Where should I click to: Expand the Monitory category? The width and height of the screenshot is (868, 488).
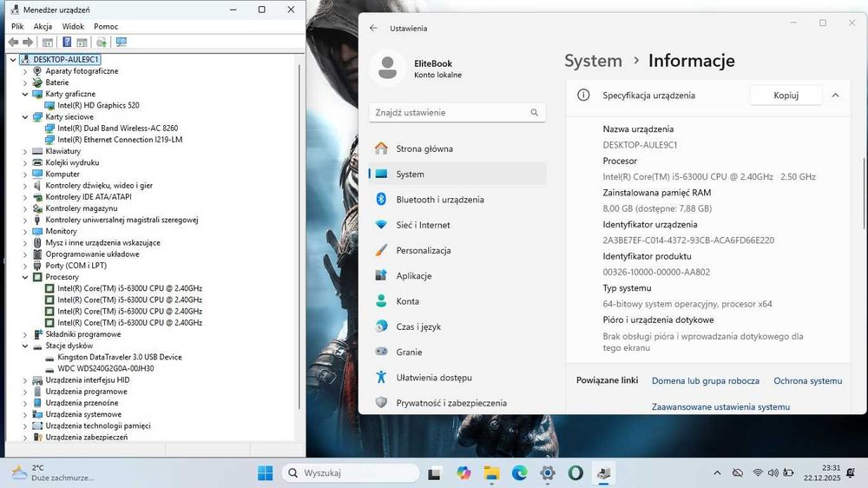pos(25,232)
